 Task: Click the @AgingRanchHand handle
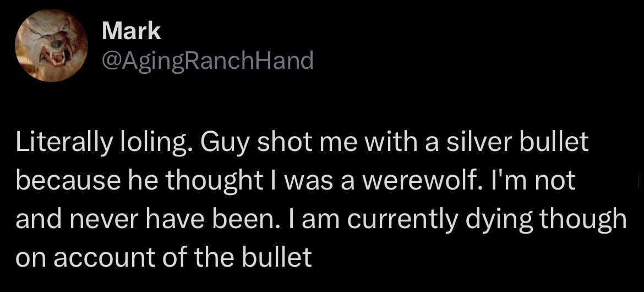pyautogui.click(x=208, y=60)
